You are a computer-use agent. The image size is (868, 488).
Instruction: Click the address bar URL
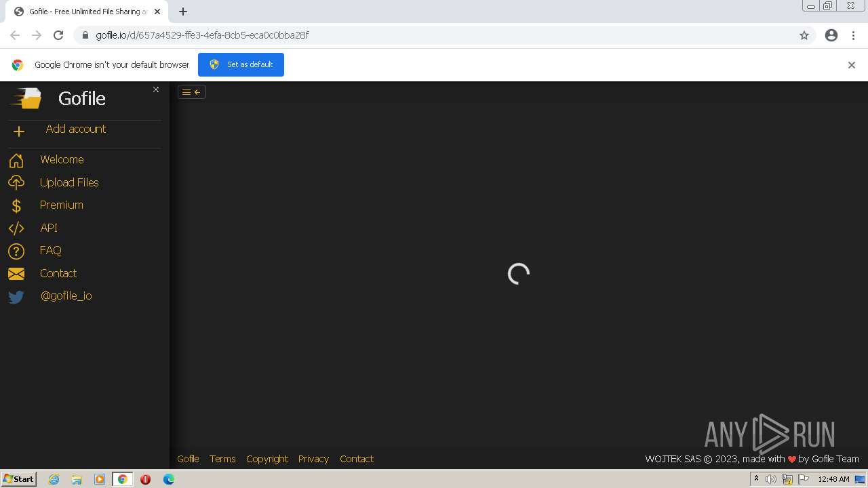(202, 35)
